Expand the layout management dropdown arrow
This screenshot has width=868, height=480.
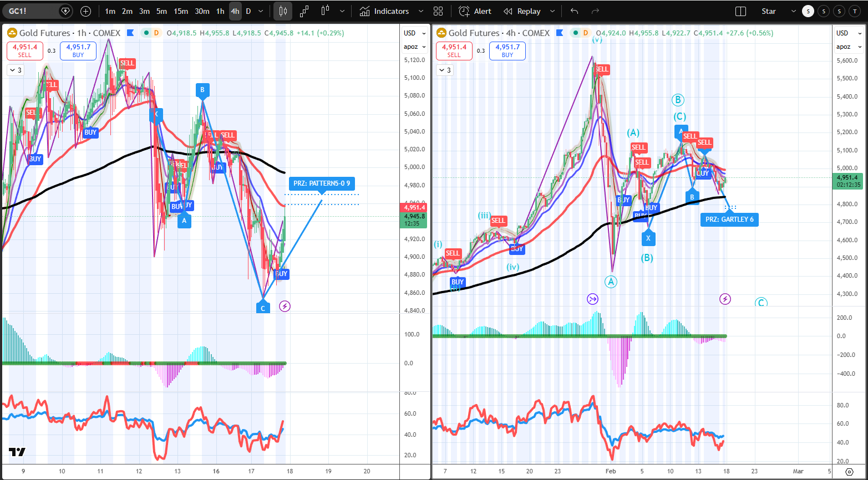(793, 11)
